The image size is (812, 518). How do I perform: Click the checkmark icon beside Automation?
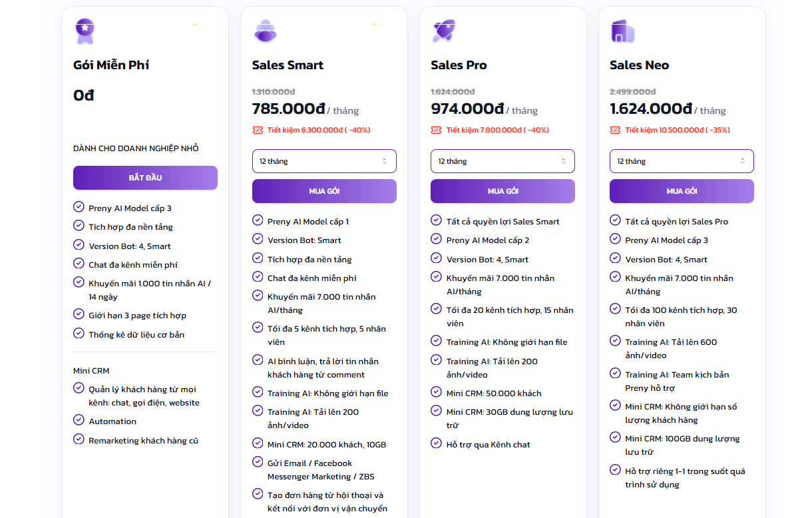(x=79, y=420)
